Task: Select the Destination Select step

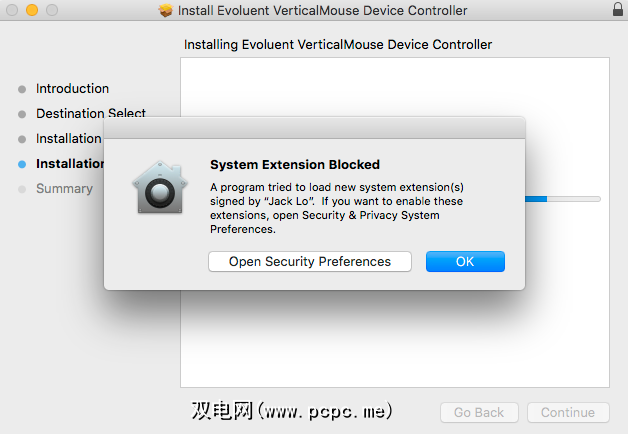Action: point(90,114)
